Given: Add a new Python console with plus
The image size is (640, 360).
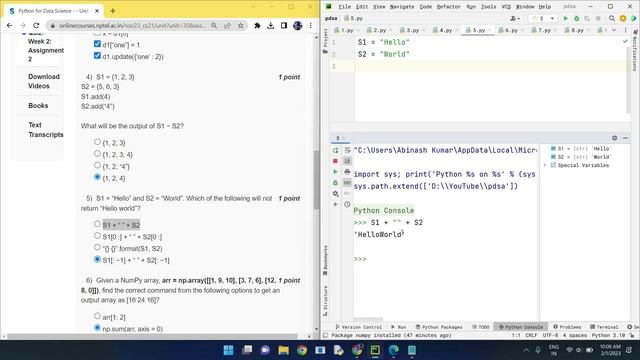Looking at the screenshot, I should point(336,204).
